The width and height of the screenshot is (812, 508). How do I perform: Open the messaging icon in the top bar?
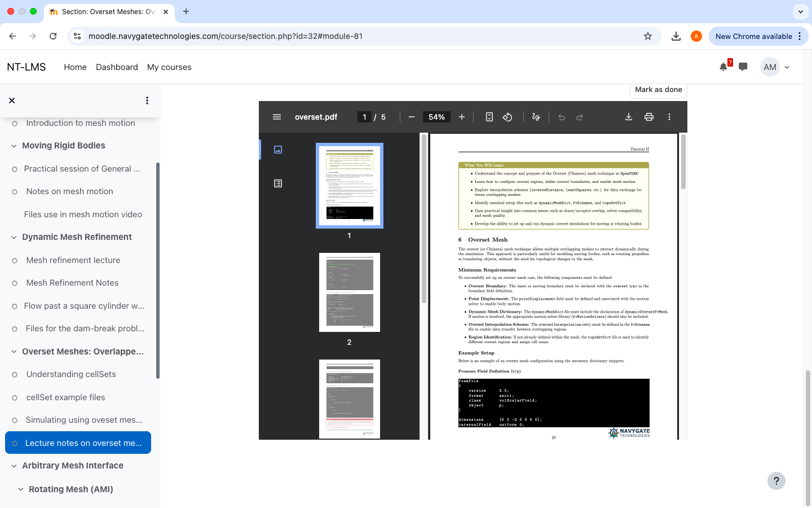[x=743, y=67]
